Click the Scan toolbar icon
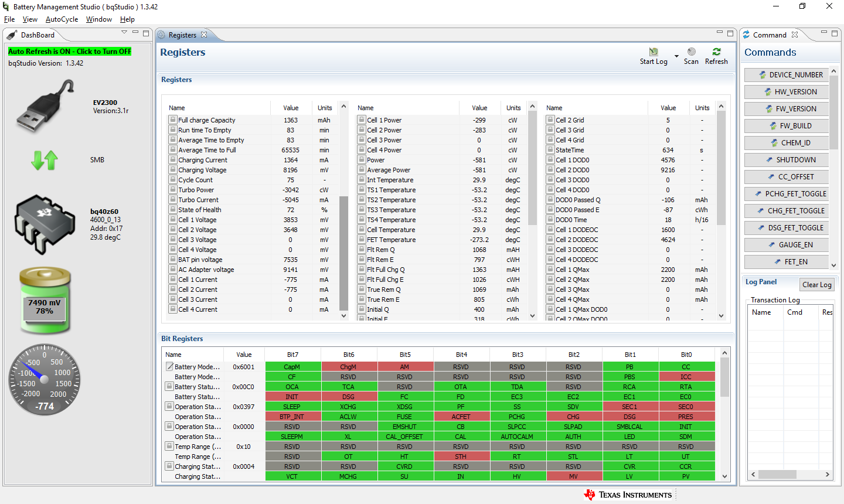The width and height of the screenshot is (844, 504). (691, 56)
